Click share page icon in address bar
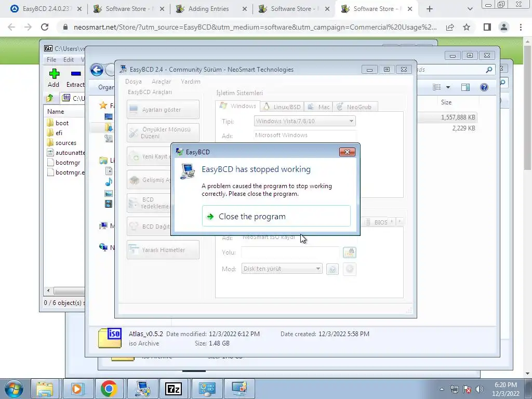The height and width of the screenshot is (399, 532). pos(450,27)
